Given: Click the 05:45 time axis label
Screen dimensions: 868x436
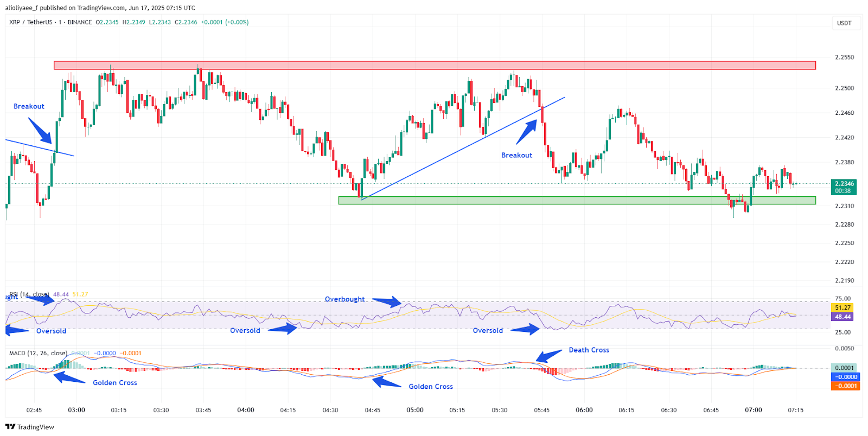Looking at the screenshot, I should click(x=542, y=410).
